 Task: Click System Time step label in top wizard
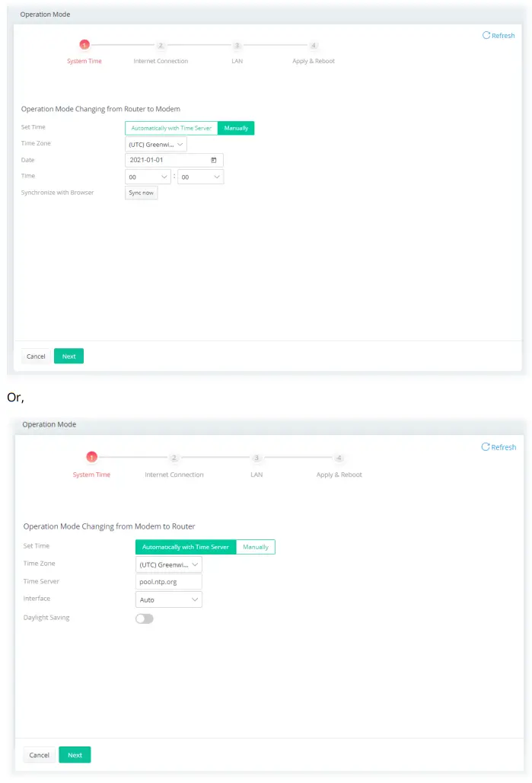pyautogui.click(x=84, y=61)
